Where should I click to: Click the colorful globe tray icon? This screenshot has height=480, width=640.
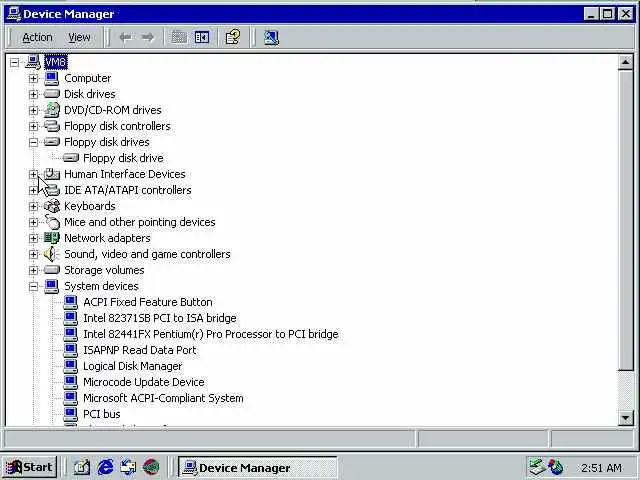point(556,467)
